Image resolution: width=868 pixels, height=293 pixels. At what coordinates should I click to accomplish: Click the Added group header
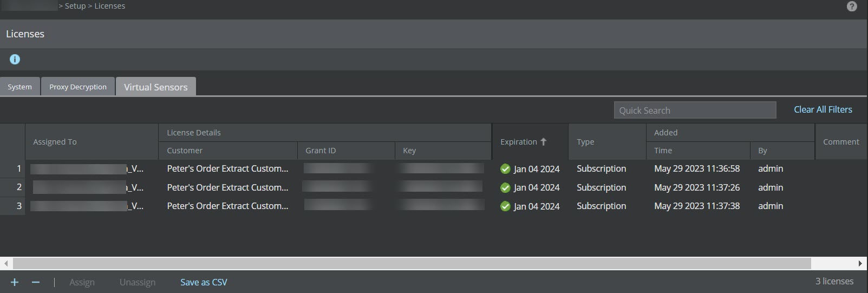[x=730, y=133]
